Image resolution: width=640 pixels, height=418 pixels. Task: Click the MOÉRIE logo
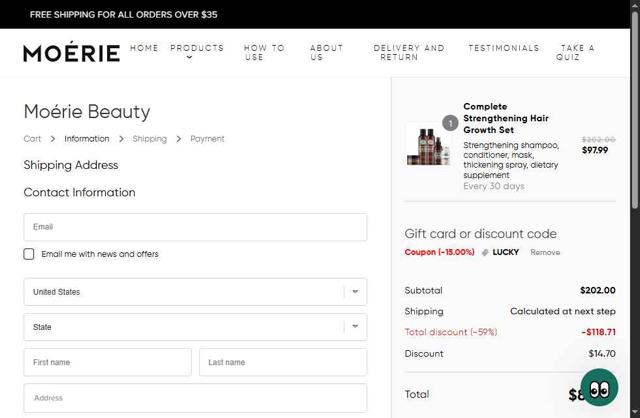pyautogui.click(x=71, y=52)
